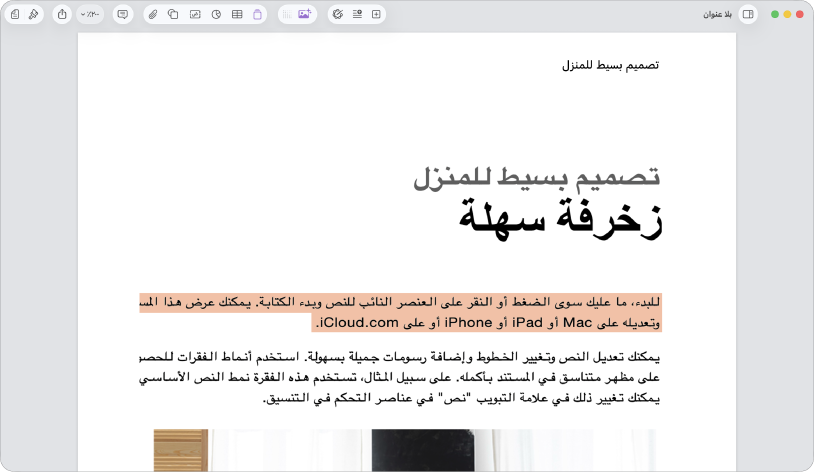Open the zoom percentage dropdown
This screenshot has width=814, height=473.
tap(90, 15)
